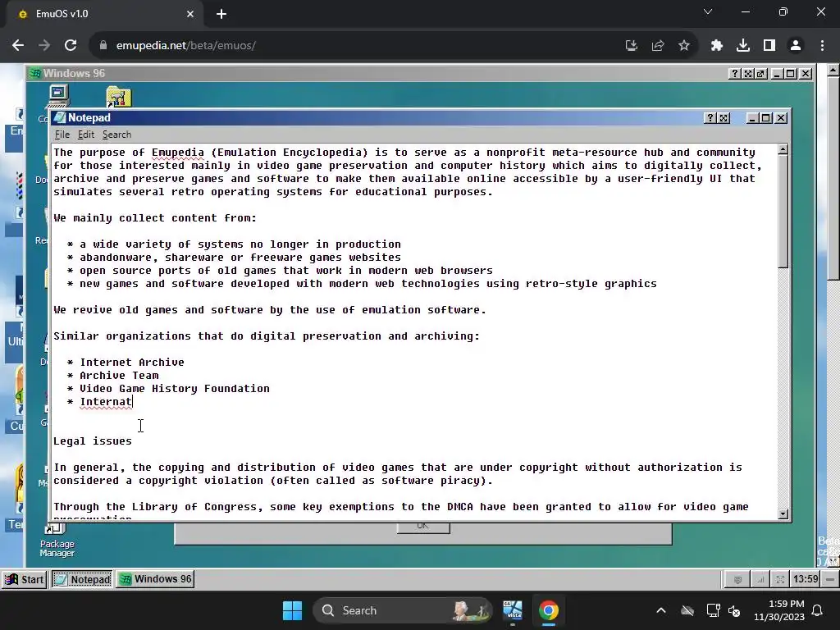The image size is (840, 630).
Task: Click the cloud sync tray icon
Action: tap(687, 610)
